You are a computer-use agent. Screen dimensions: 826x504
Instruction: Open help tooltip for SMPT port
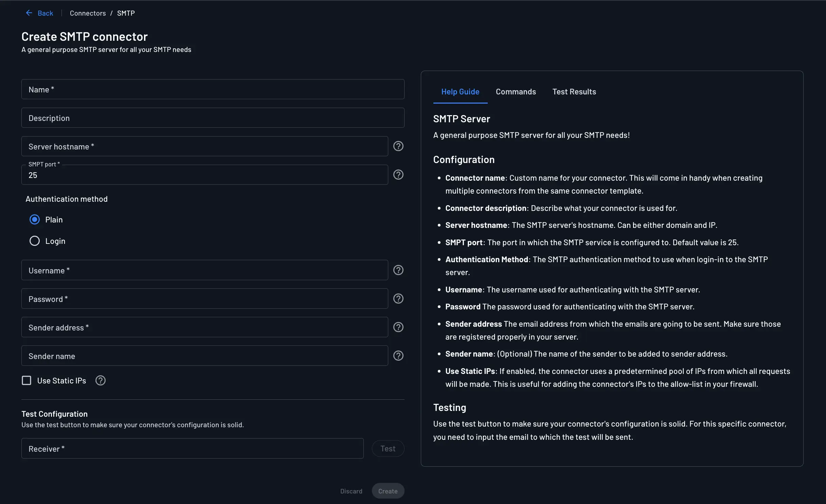pos(398,175)
